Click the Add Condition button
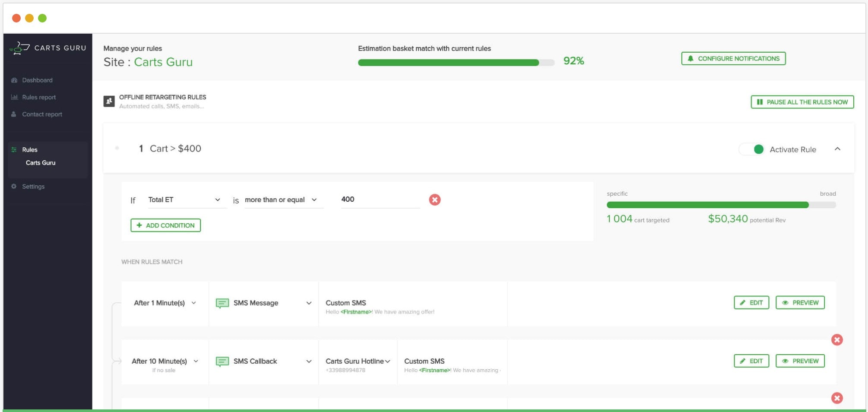868x412 pixels. [166, 225]
